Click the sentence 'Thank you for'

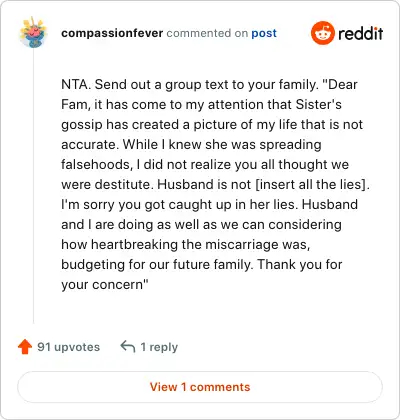[300, 264]
